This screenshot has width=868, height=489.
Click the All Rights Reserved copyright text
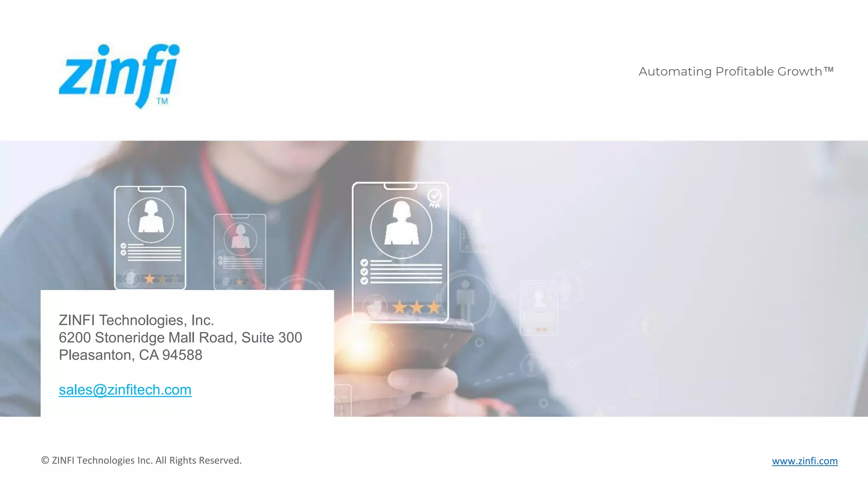point(141,460)
